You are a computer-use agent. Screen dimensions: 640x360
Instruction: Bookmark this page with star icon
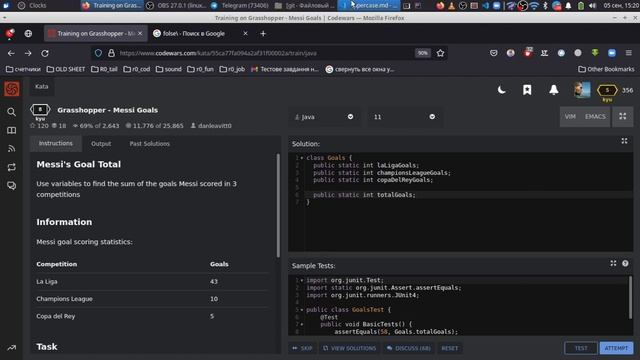coord(440,53)
